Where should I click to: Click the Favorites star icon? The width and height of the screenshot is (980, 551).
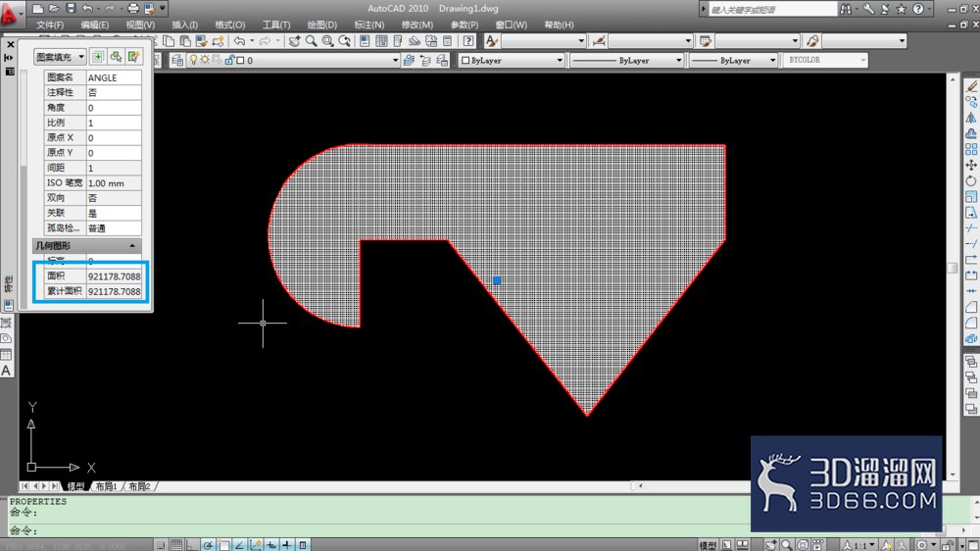pos(902,9)
